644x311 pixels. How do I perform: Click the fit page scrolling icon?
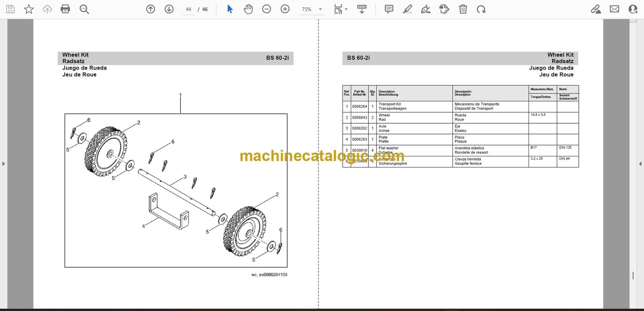[x=338, y=9]
